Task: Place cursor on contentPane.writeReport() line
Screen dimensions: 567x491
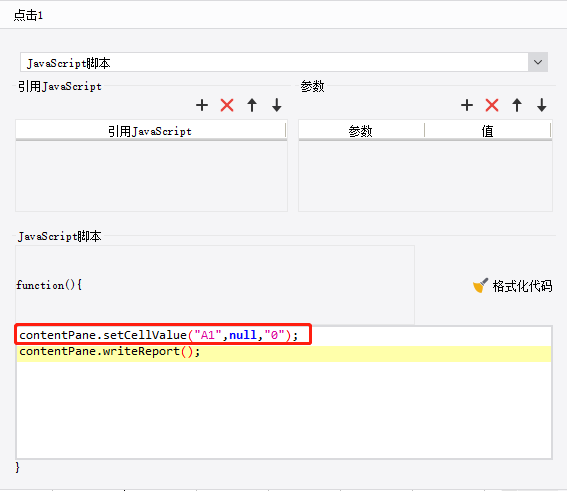Action: click(110, 351)
